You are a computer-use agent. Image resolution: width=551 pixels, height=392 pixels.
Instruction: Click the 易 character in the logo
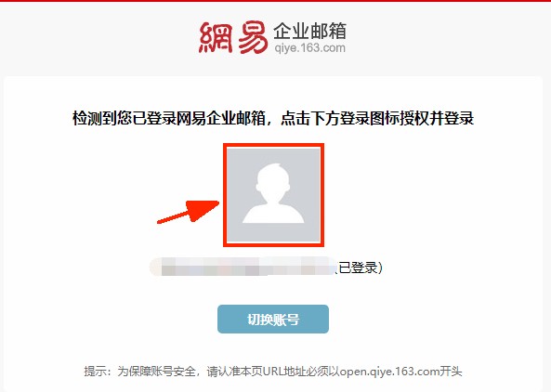(x=254, y=38)
